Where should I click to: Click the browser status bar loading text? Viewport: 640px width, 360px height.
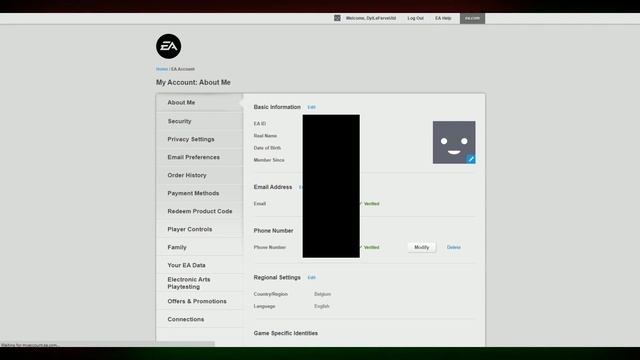[x=30, y=345]
